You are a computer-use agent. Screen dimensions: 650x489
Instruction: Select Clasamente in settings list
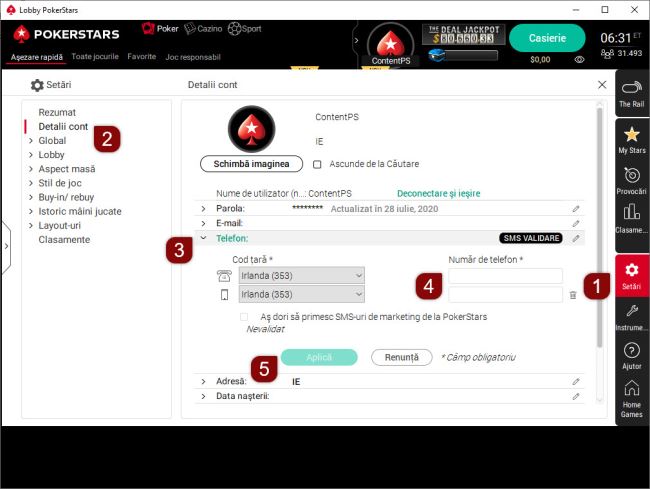point(64,240)
